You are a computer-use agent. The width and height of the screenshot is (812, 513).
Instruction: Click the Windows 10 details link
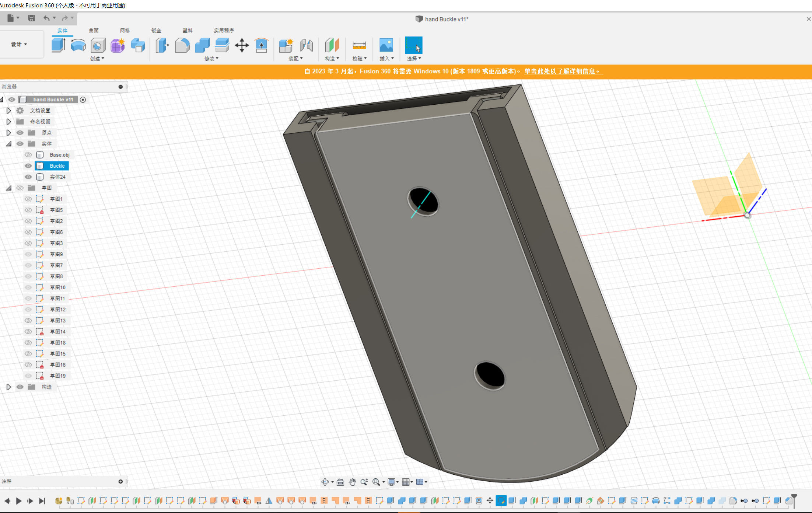coord(563,71)
